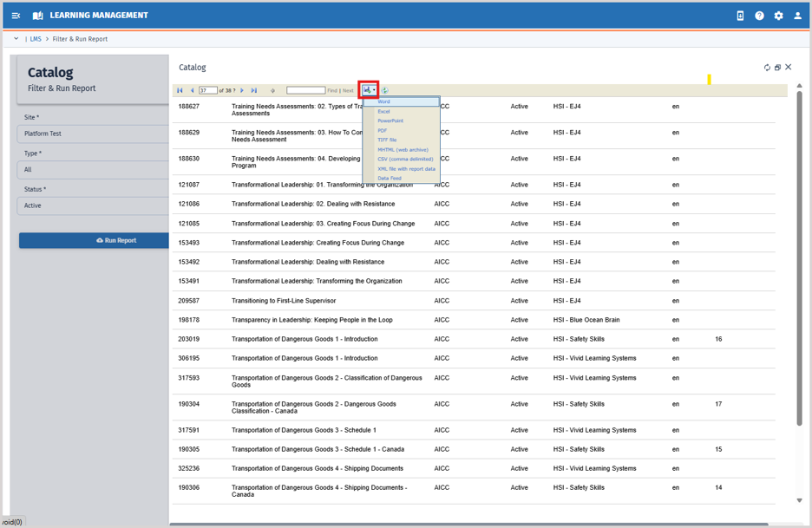Click 'Transformational Leadership: Creating Focus During Change' 153493

click(x=318, y=243)
